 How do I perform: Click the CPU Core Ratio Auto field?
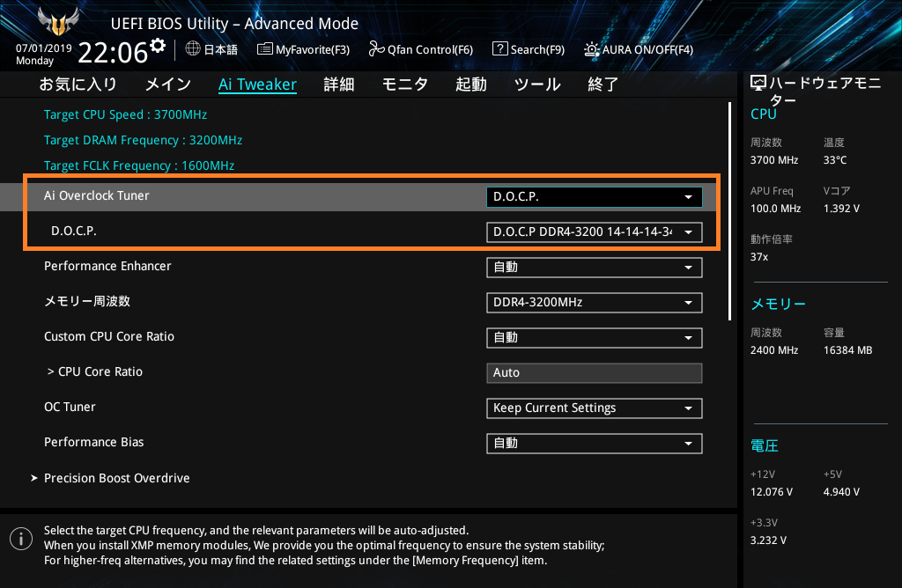tap(595, 372)
